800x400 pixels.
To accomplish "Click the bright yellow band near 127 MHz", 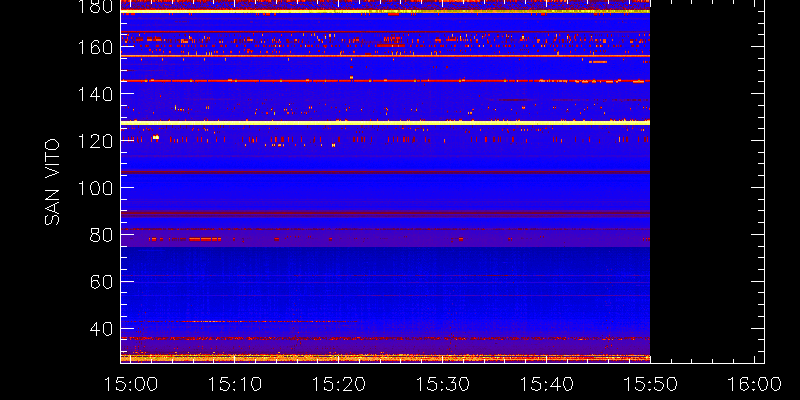I will pyautogui.click(x=385, y=122).
